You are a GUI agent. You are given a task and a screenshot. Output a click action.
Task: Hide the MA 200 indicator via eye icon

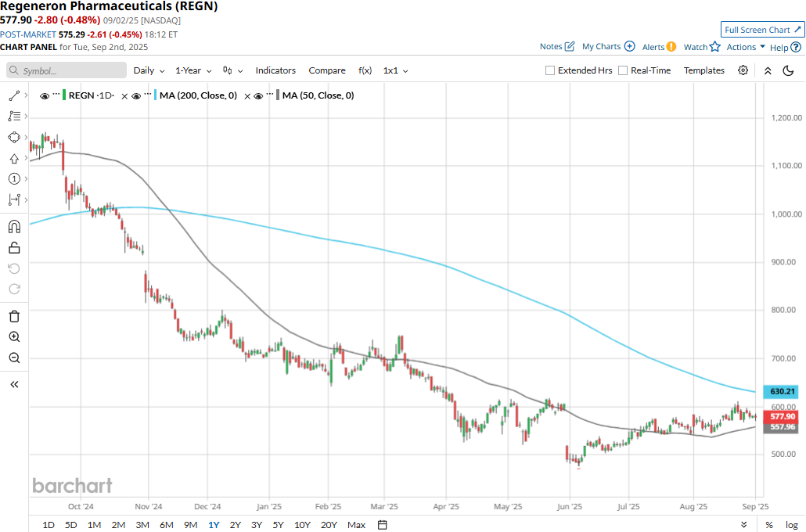coord(136,95)
